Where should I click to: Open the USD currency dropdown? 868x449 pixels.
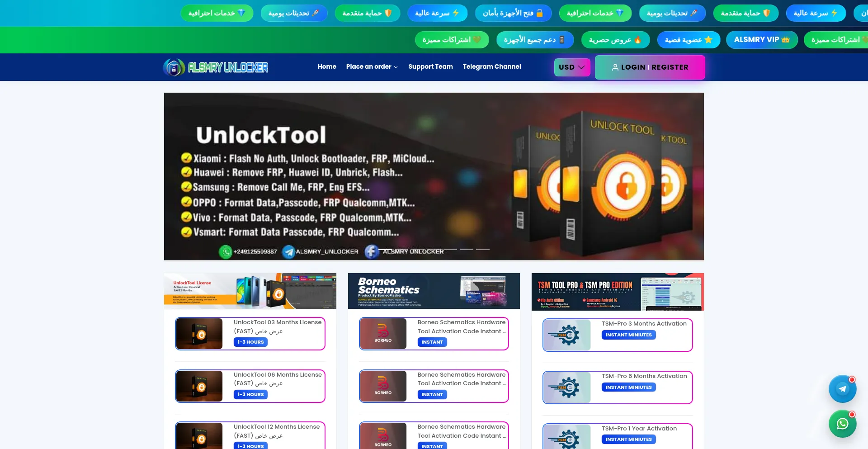[572, 67]
